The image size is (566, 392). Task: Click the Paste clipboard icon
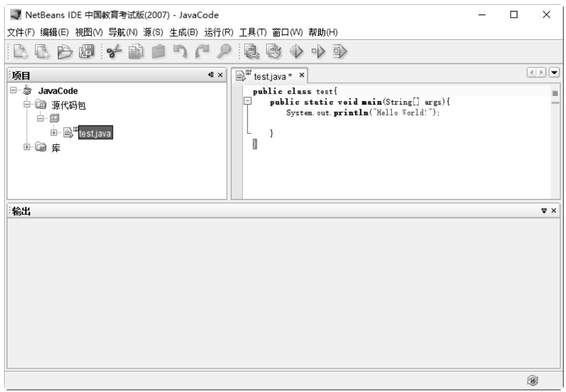tap(158, 52)
